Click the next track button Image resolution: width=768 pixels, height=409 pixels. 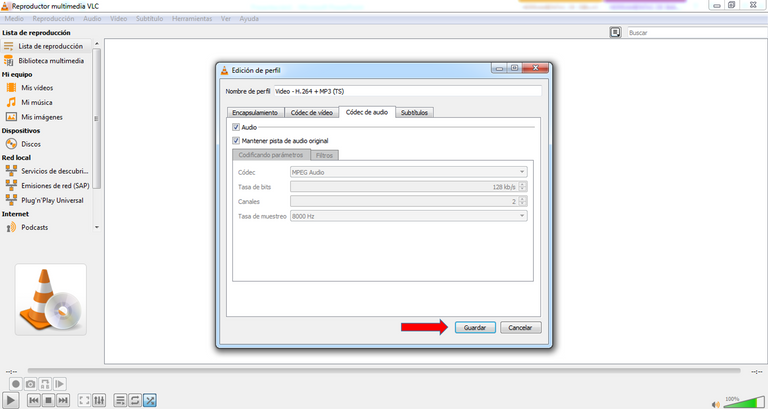click(63, 400)
